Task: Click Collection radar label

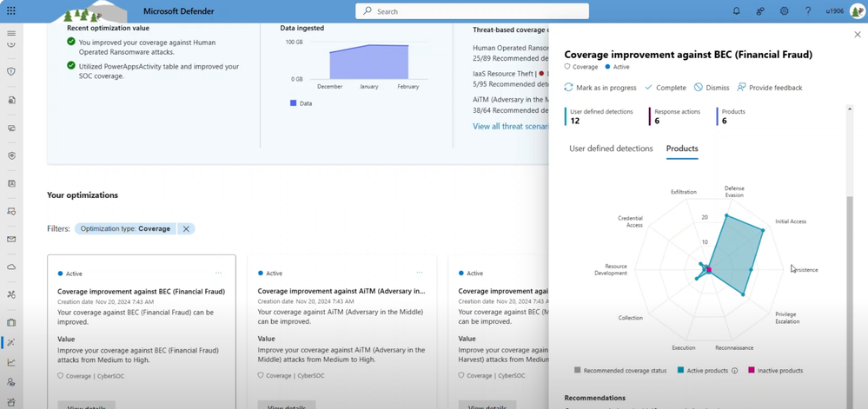Action: point(631,318)
